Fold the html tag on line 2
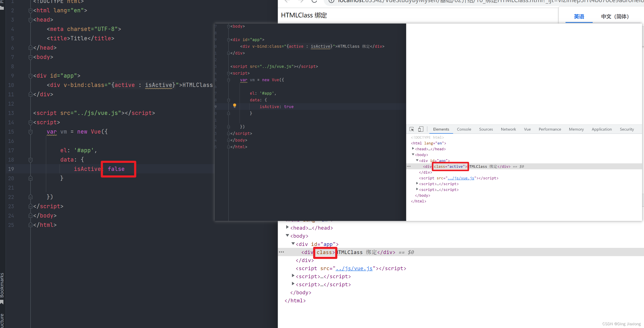644x328 pixels. click(31, 10)
